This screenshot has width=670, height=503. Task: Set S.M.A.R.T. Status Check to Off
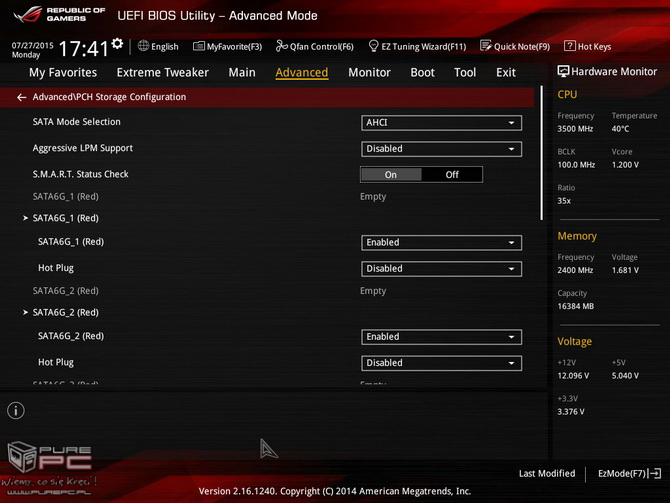click(x=452, y=174)
